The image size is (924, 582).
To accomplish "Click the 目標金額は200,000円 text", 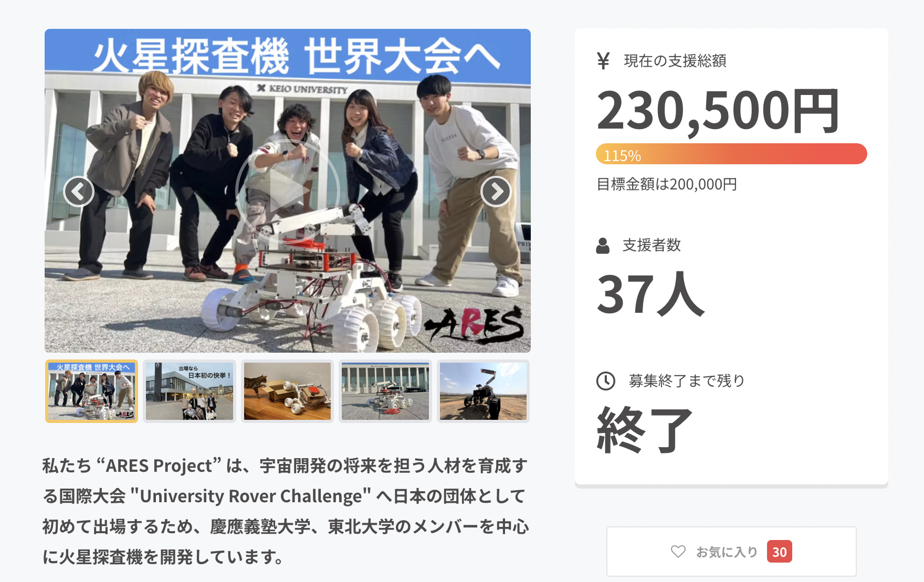I will 667,184.
